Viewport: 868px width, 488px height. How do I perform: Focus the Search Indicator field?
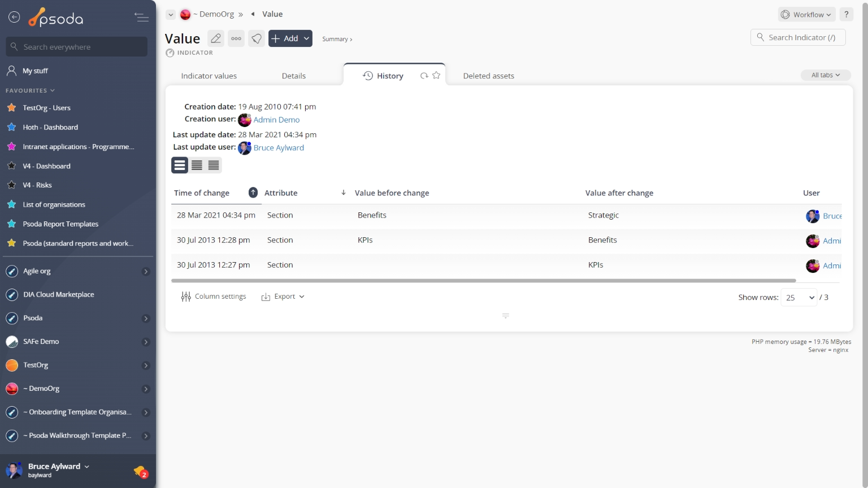tap(798, 37)
